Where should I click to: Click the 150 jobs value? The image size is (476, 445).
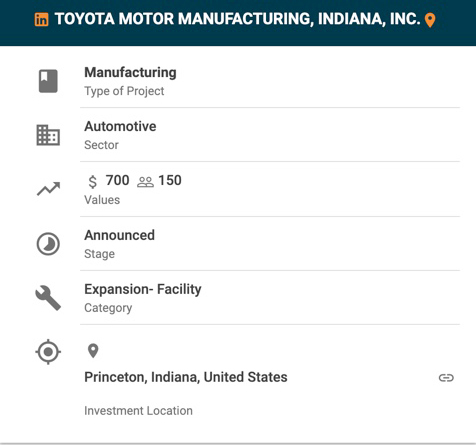tap(170, 180)
